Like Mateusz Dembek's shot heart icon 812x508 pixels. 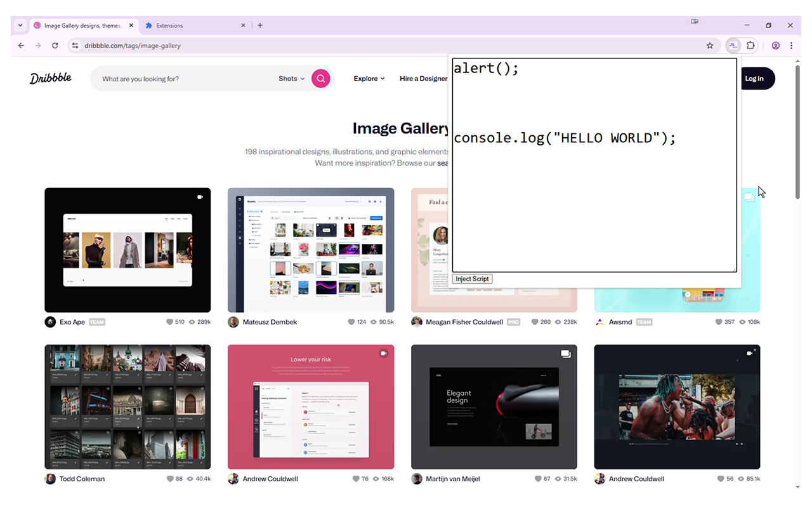(351, 322)
